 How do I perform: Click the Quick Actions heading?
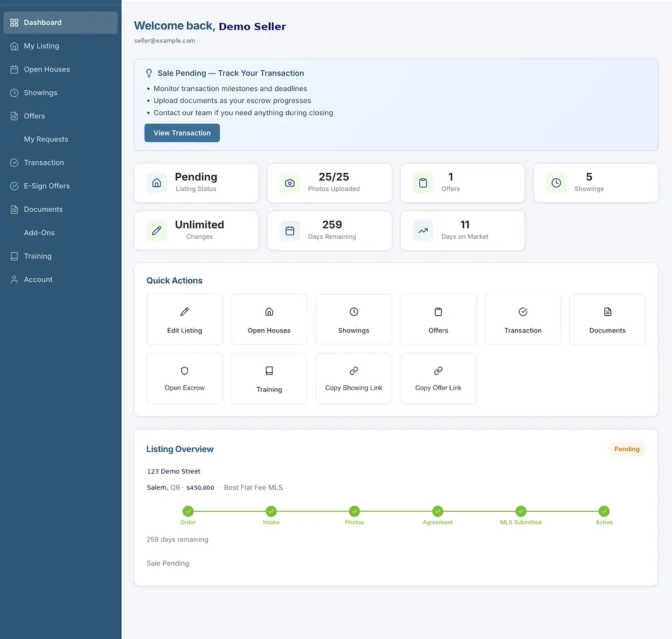175,281
